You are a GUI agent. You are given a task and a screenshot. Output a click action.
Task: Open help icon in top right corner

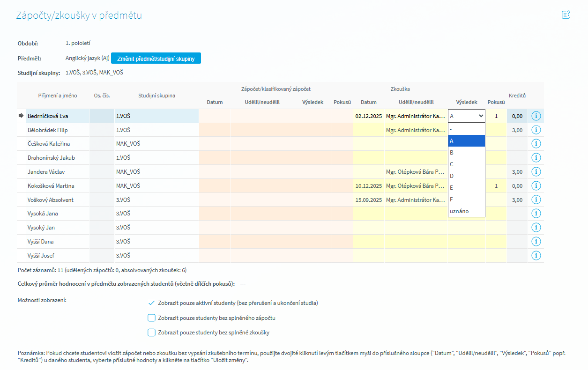pos(566,15)
